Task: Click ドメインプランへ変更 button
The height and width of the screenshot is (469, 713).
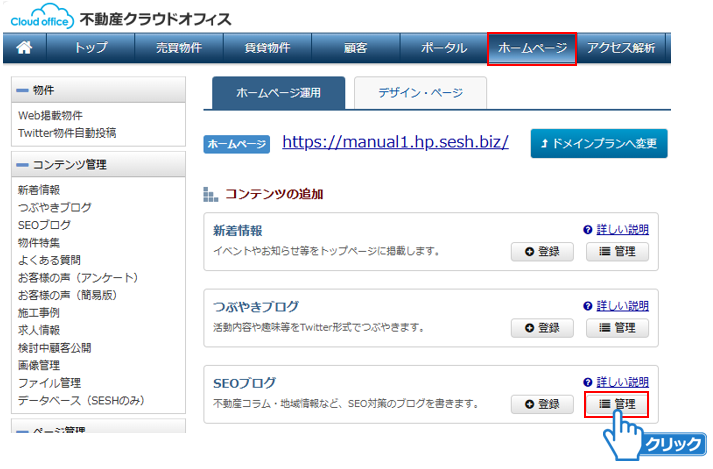Action: coord(598,144)
